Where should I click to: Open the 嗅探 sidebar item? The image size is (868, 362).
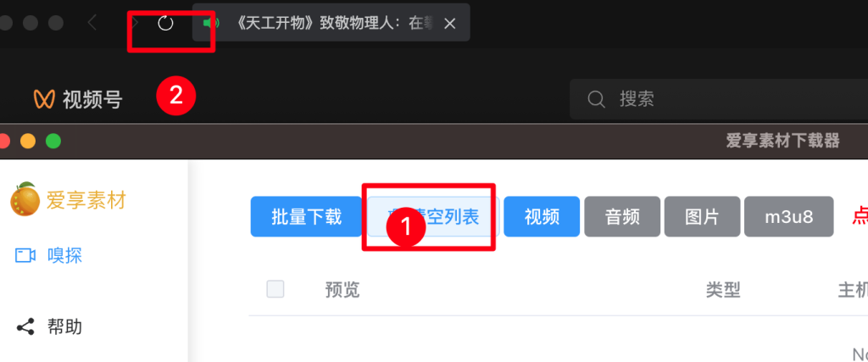point(48,255)
